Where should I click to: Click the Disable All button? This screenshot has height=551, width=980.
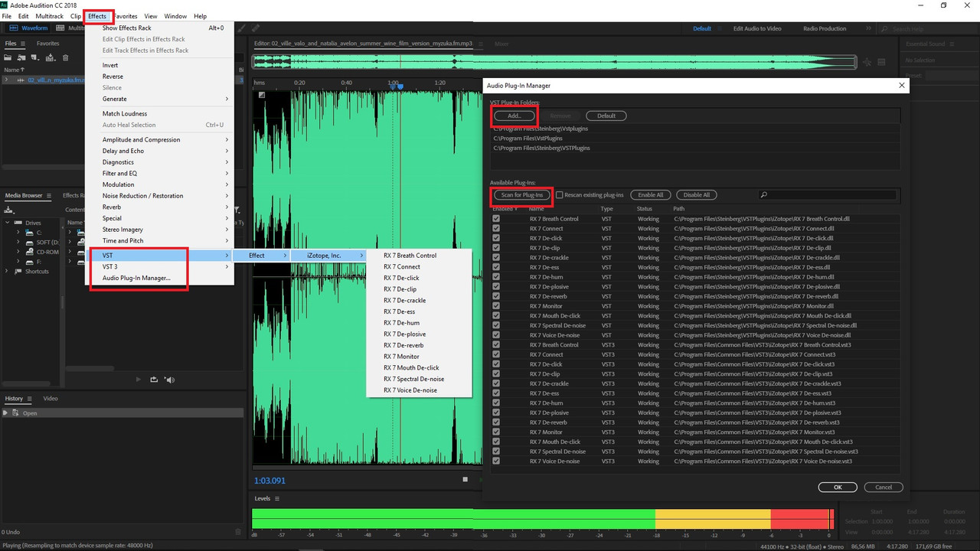click(x=696, y=195)
